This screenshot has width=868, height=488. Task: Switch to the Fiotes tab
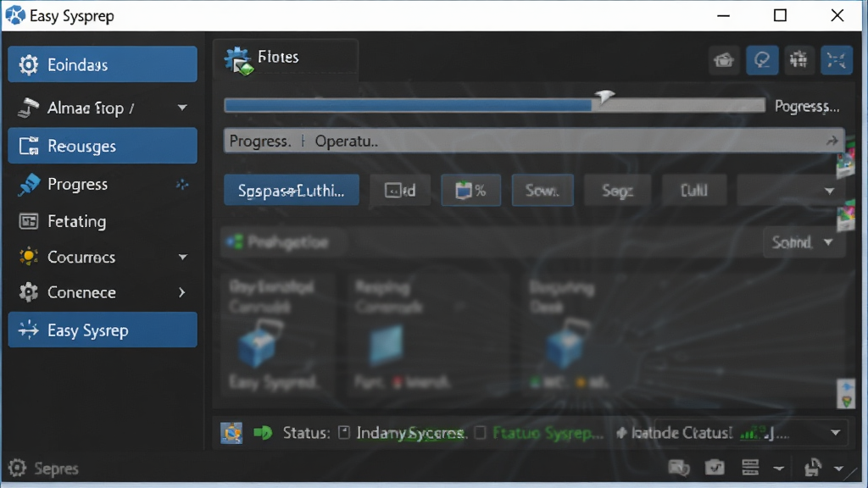click(286, 60)
